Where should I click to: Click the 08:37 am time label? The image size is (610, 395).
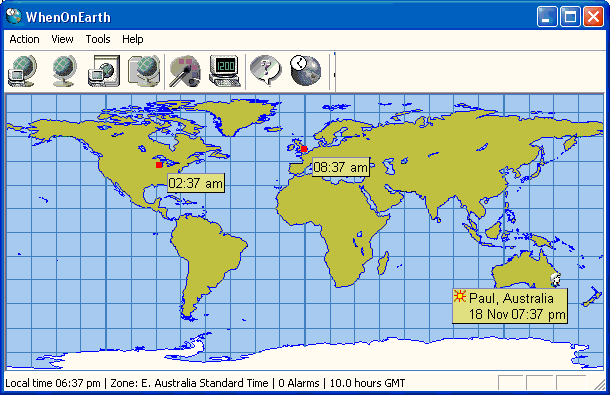point(341,167)
